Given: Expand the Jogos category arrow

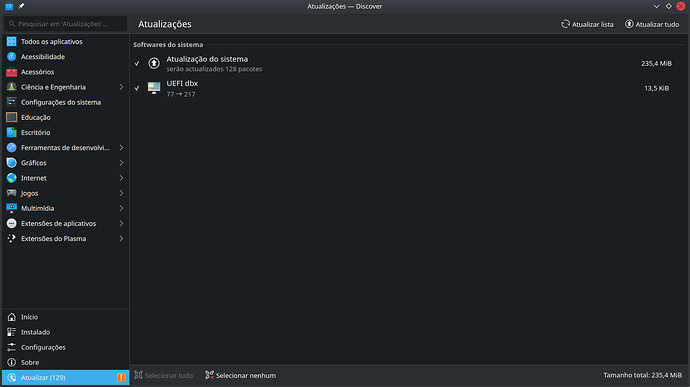Looking at the screenshot, I should tap(121, 193).
